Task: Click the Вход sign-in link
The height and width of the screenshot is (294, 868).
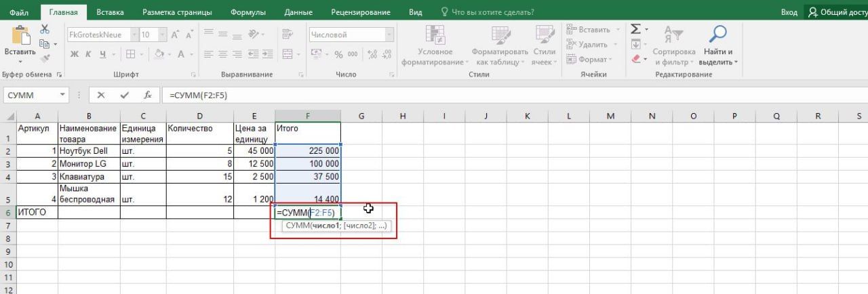Action: [789, 12]
